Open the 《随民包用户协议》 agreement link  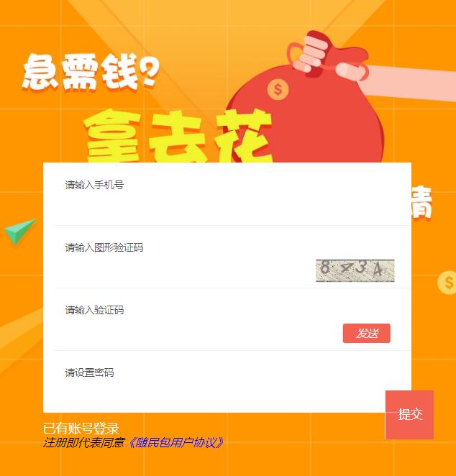175,443
